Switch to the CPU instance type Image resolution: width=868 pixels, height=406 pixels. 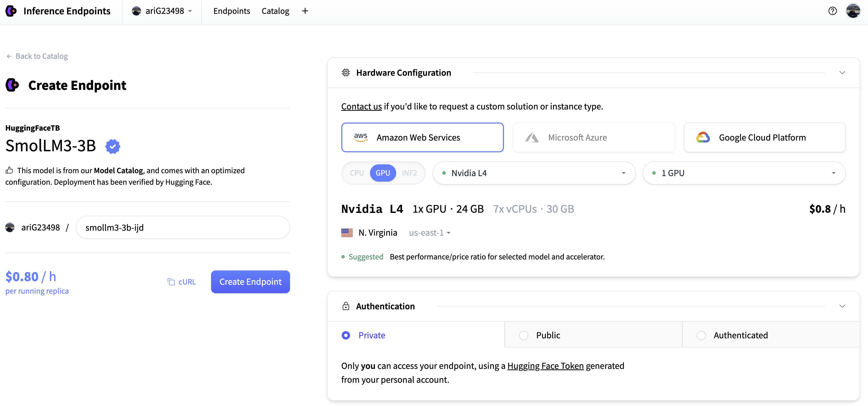point(356,173)
